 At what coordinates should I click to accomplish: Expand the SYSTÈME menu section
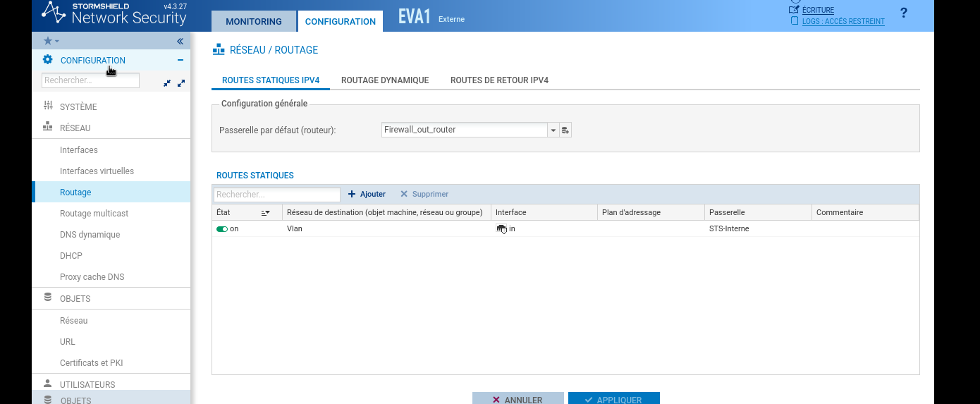78,107
